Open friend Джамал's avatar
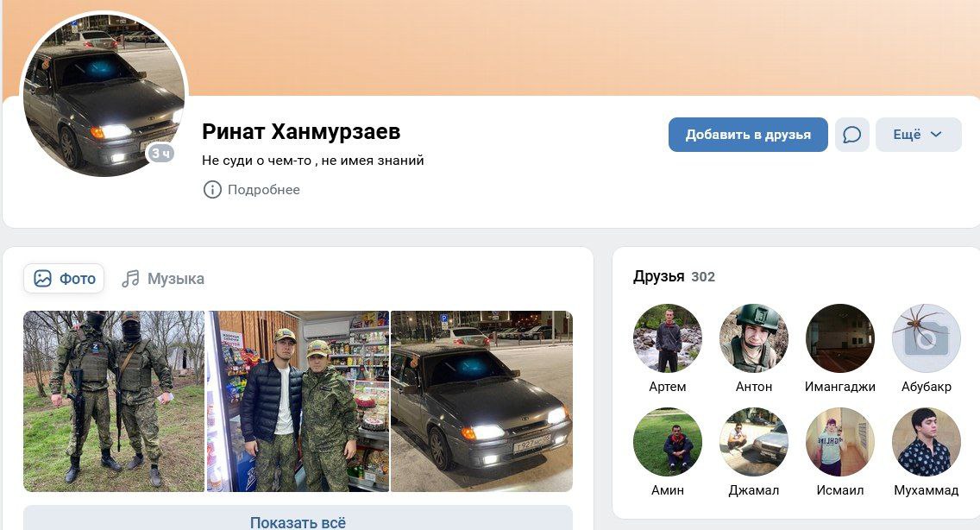The height and width of the screenshot is (530, 980). coord(754,442)
